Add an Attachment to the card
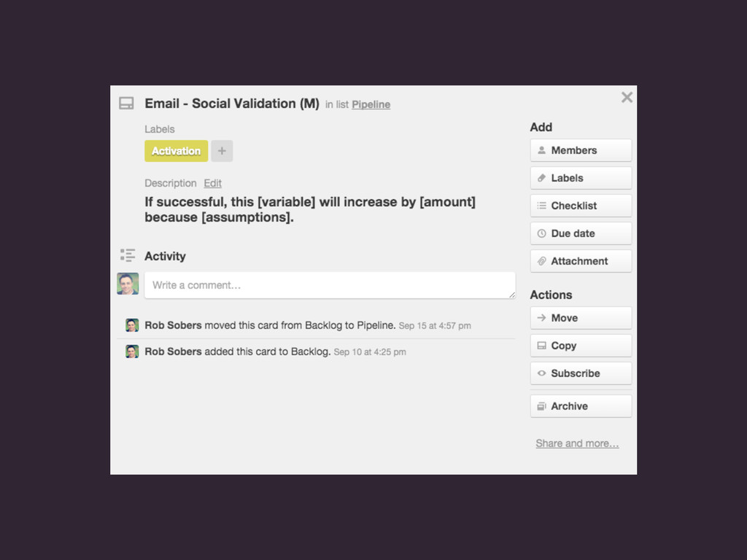The image size is (747, 560). 581,261
